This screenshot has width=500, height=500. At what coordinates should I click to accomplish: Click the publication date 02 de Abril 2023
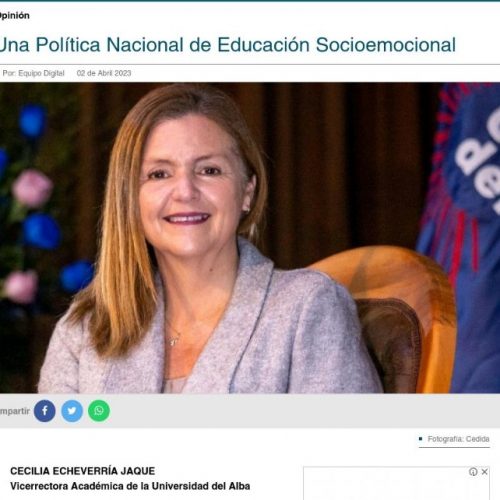(x=104, y=73)
